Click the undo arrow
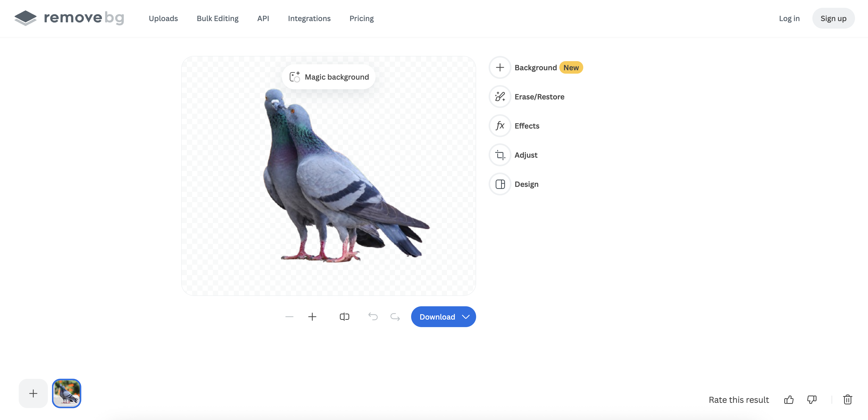The height and width of the screenshot is (420, 868). point(373,317)
